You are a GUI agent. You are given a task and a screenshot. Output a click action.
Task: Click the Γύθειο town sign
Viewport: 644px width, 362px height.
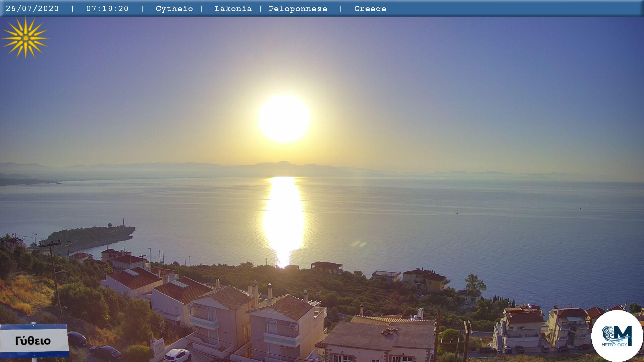click(34, 341)
